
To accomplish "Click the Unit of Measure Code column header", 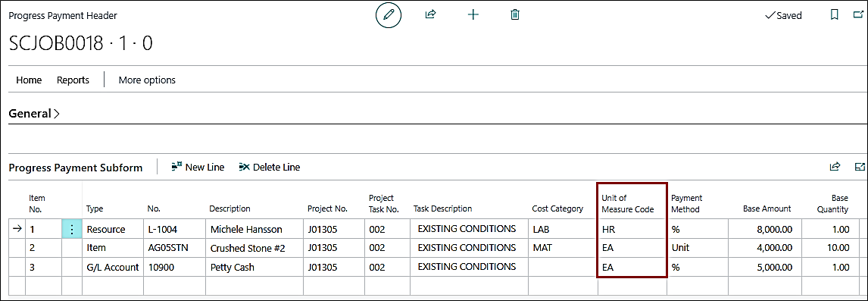I will (628, 203).
